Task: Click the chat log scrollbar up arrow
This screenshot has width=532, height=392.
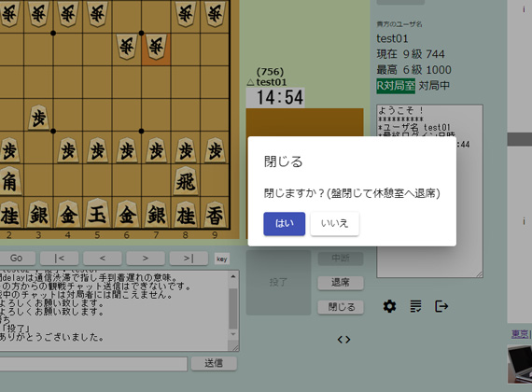Action: 233,276
